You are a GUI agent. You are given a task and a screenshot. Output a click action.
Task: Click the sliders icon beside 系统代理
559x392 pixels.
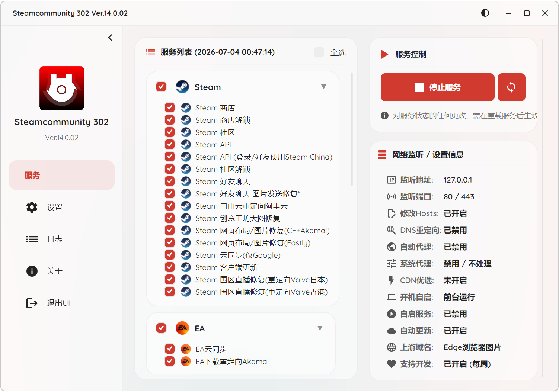point(392,264)
